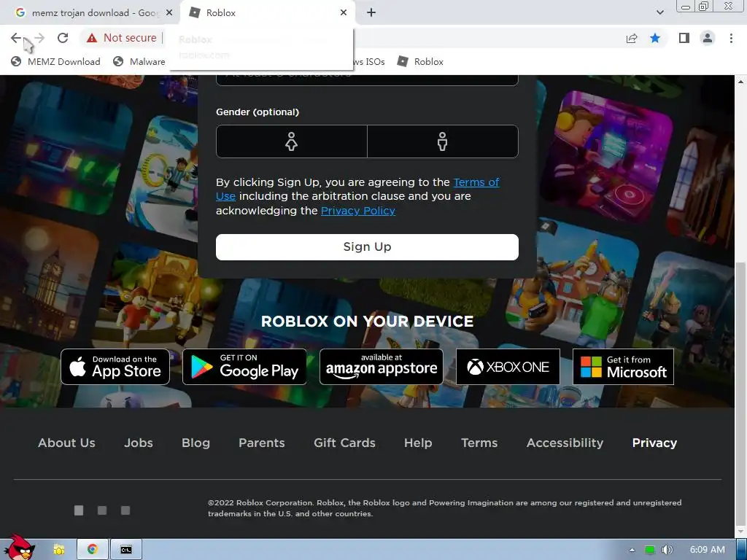The image size is (747, 560).
Task: Click the Sign Up button
Action: click(367, 246)
